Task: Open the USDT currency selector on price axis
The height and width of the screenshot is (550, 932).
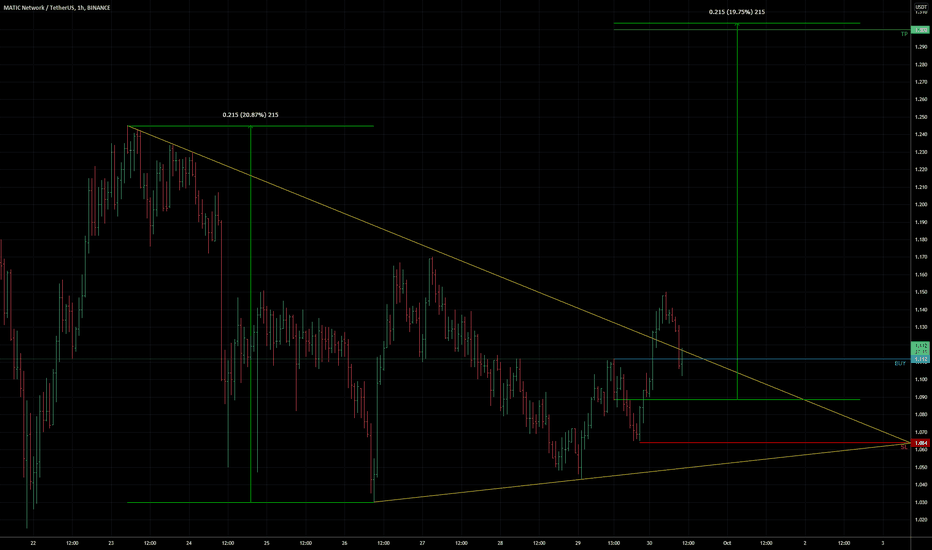Action: tap(921, 7)
